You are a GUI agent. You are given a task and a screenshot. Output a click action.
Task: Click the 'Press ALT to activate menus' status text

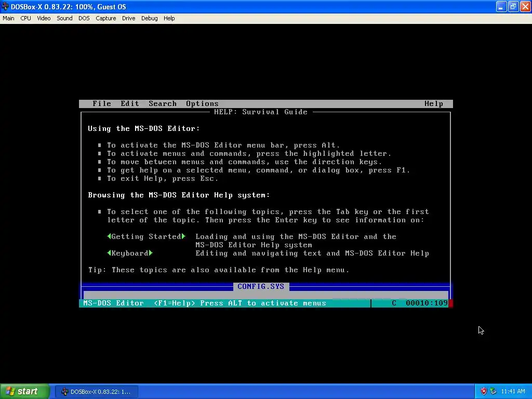[x=263, y=303]
